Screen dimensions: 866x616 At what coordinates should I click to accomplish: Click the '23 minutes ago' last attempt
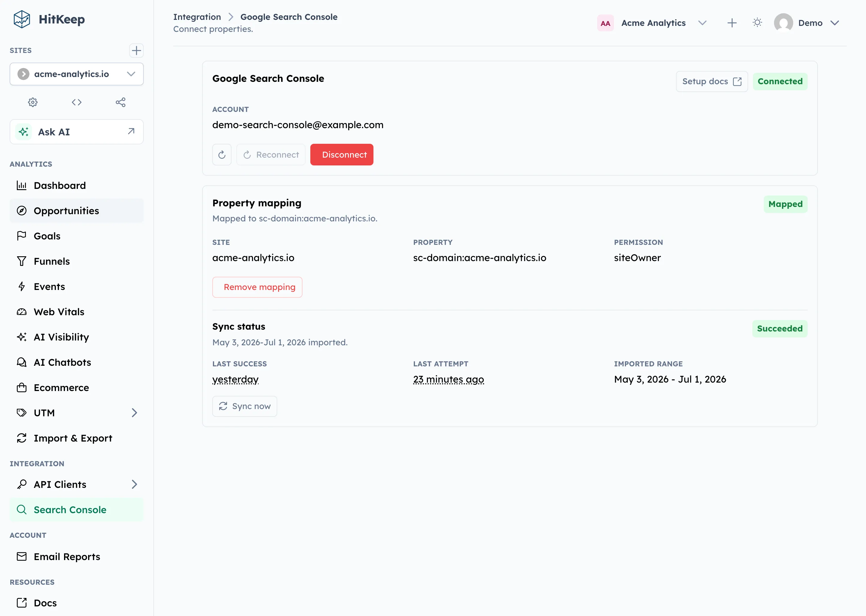[x=449, y=379]
